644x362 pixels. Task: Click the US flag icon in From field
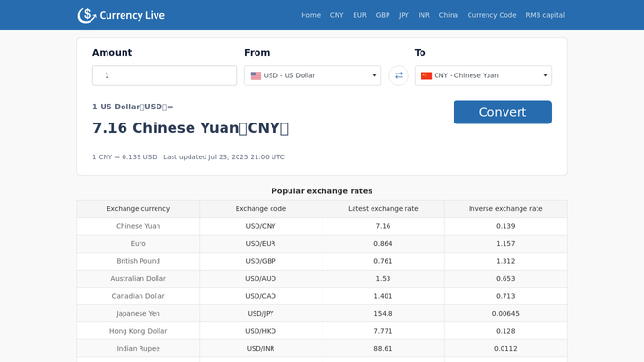[256, 76]
